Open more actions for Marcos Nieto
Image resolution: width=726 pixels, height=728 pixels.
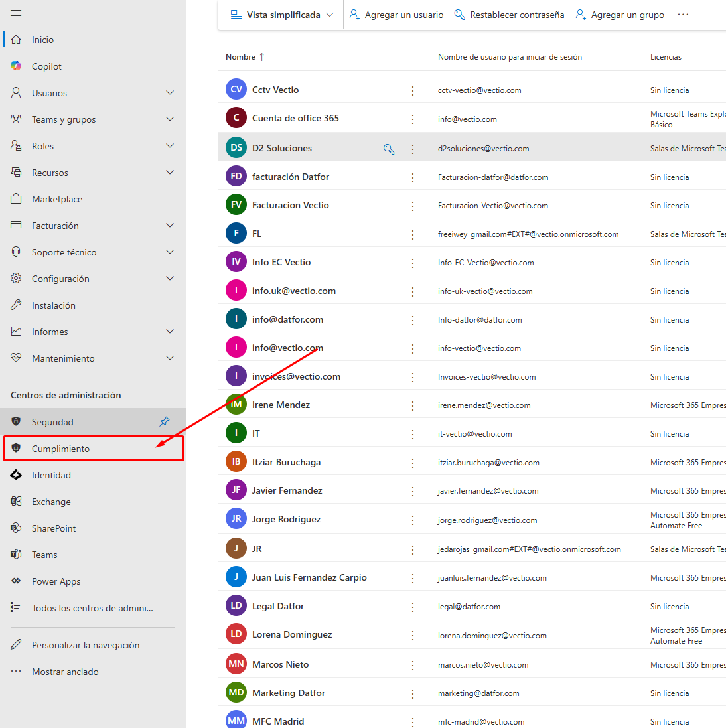pos(413,665)
